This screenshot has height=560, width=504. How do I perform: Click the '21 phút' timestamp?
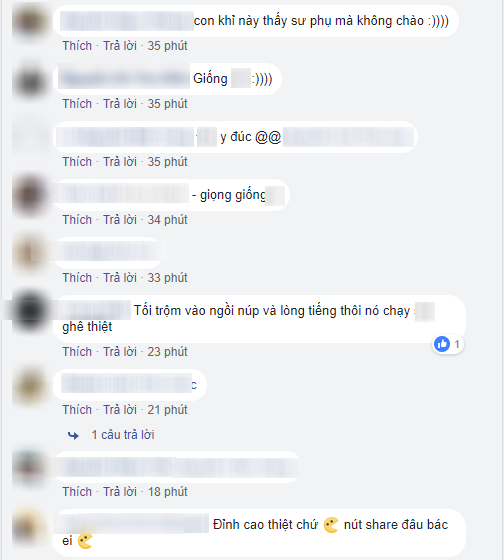click(168, 410)
